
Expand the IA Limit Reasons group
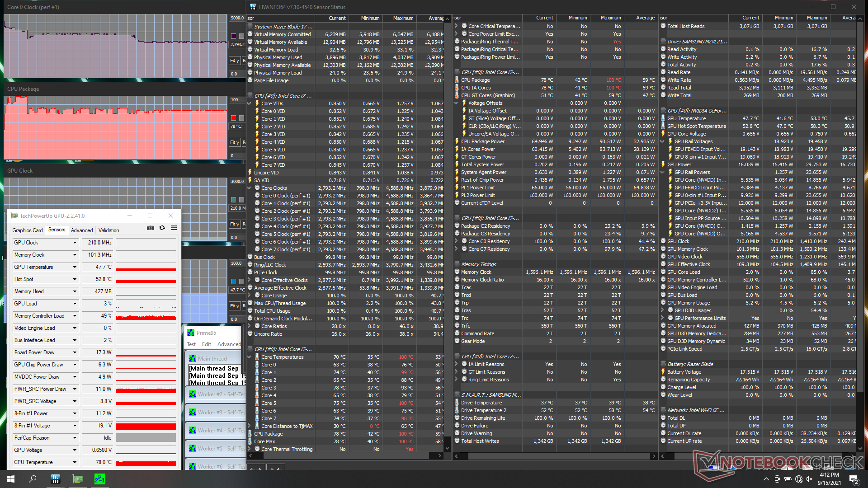(x=456, y=364)
